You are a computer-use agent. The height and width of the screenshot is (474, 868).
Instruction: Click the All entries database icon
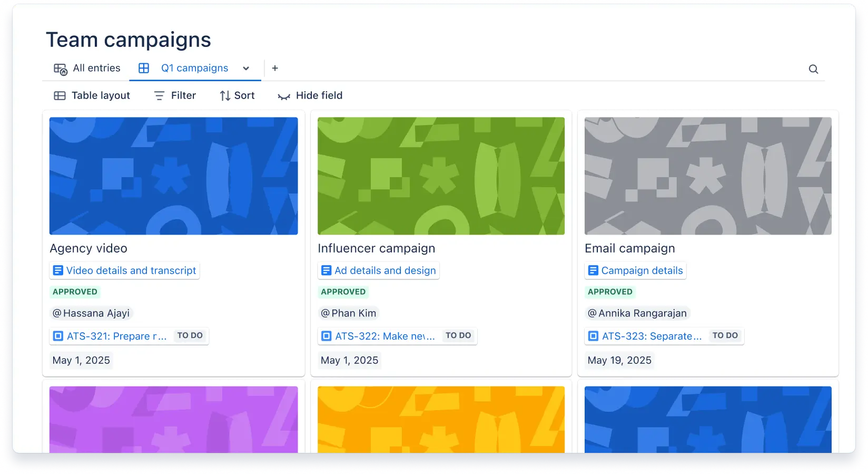pos(60,69)
